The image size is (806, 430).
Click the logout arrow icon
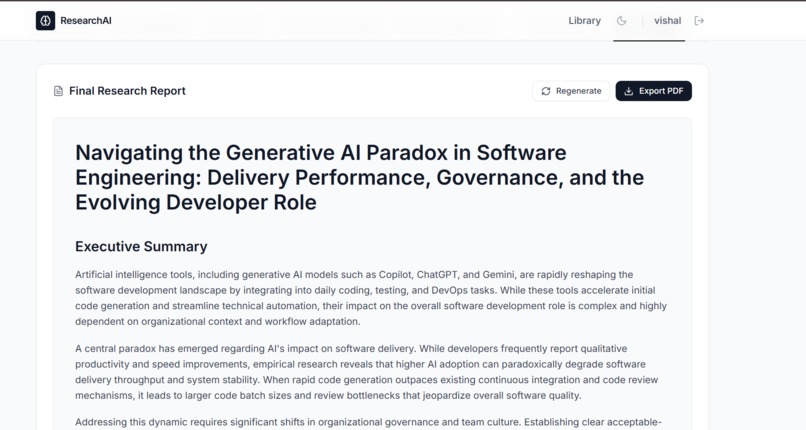click(699, 21)
